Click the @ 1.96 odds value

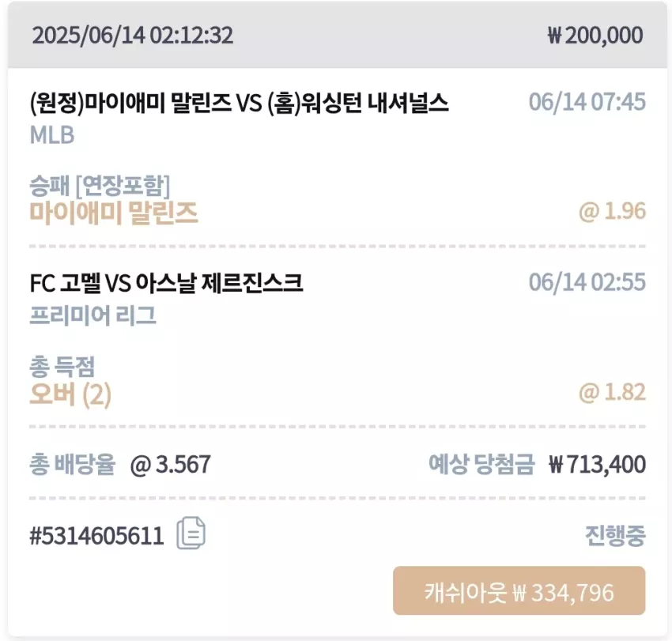click(612, 211)
